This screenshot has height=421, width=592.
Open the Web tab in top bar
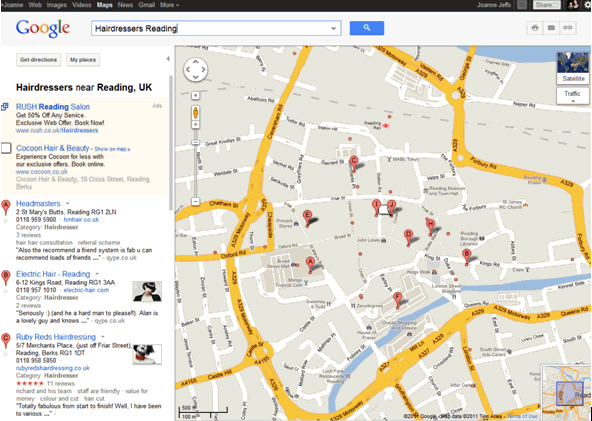point(35,5)
